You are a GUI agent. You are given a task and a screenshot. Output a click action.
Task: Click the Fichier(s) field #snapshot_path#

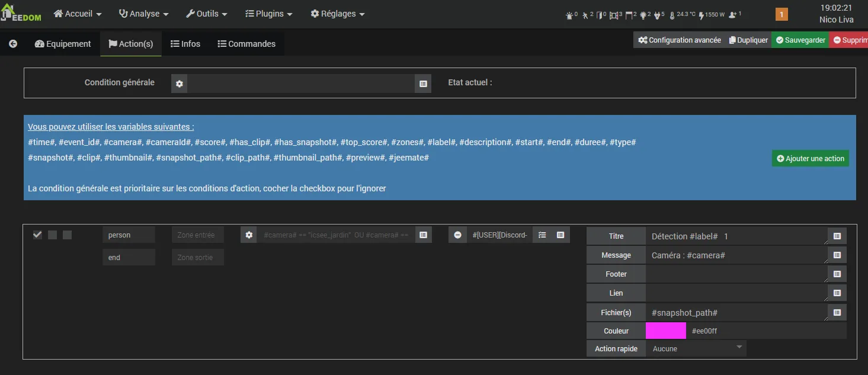736,312
